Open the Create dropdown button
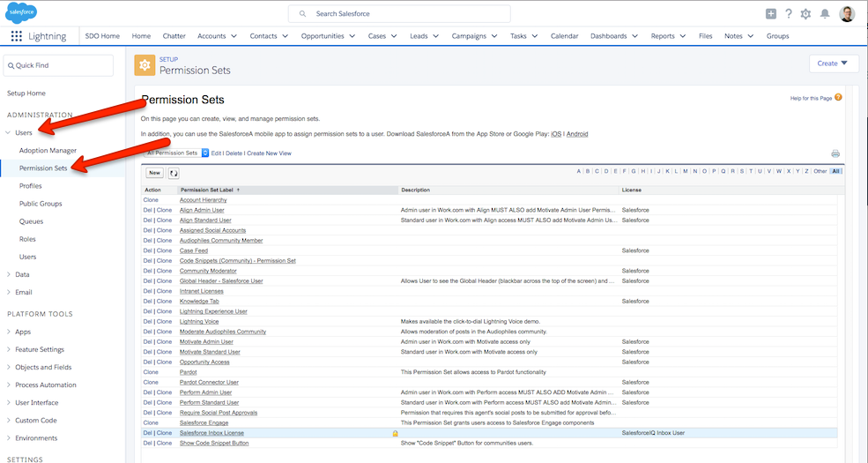 (x=834, y=63)
